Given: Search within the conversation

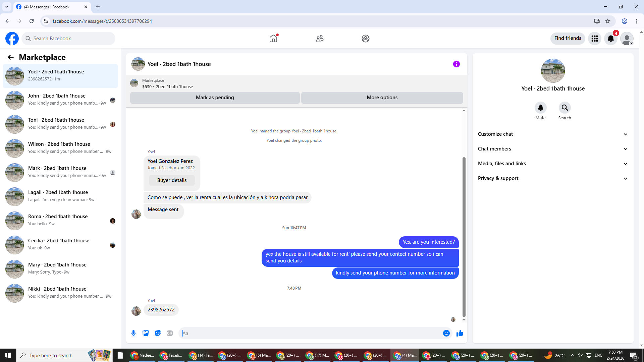Looking at the screenshot, I should pyautogui.click(x=565, y=108).
